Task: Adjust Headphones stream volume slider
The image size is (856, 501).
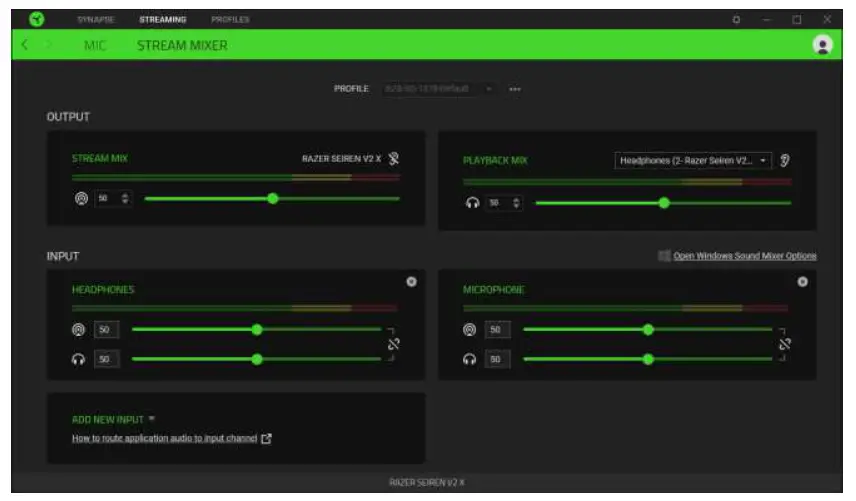Action: [x=257, y=330]
